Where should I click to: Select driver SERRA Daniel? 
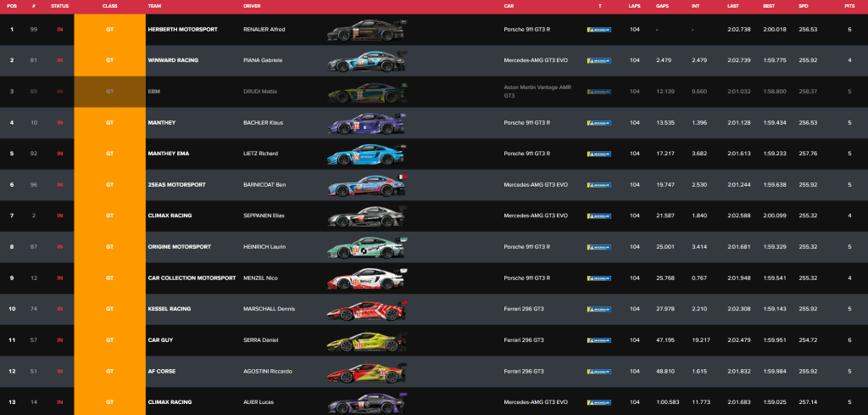point(261,339)
